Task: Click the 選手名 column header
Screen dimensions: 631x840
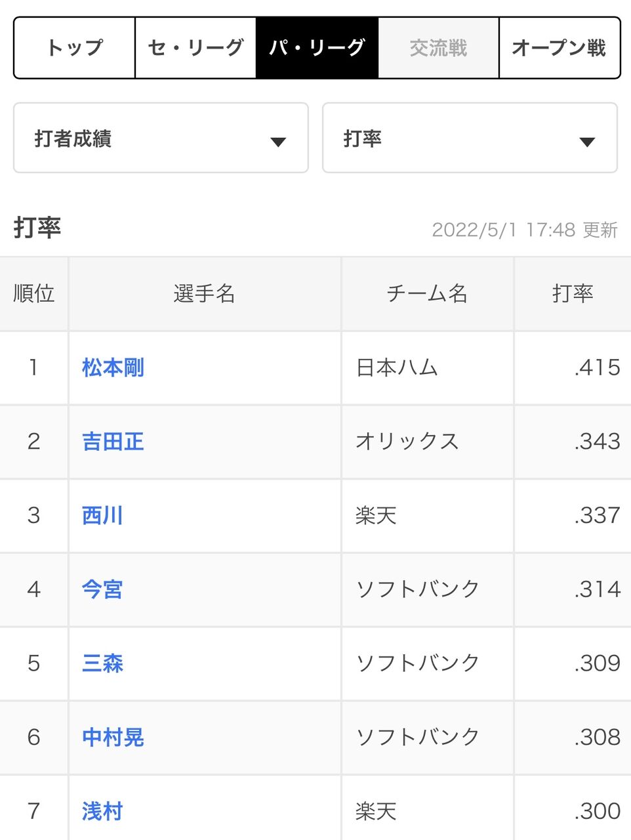Action: 205,293
